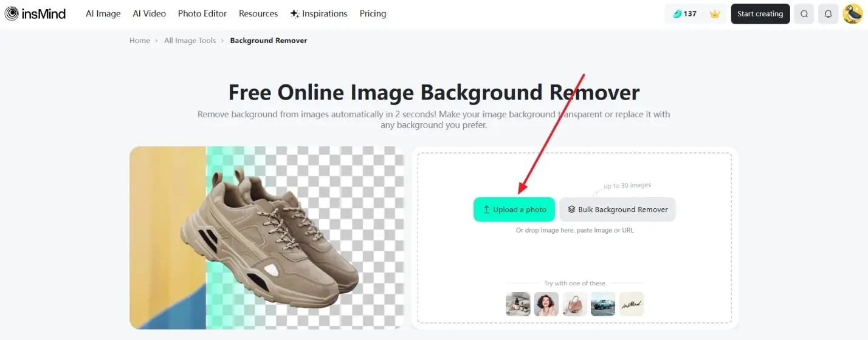Go to the Pricing page

click(373, 13)
